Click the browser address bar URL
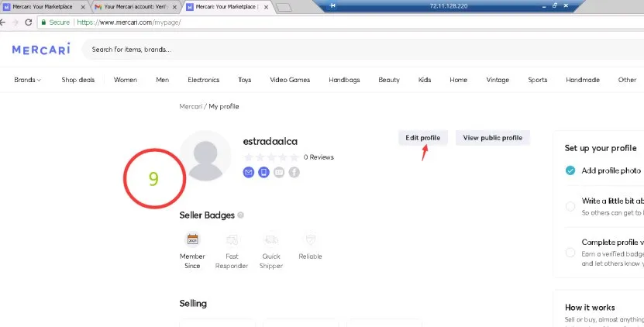 tap(129, 22)
